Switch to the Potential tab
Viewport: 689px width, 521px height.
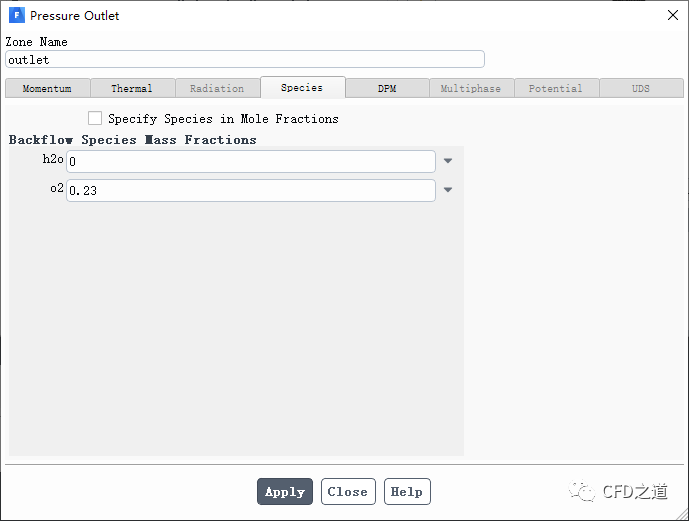coord(556,88)
